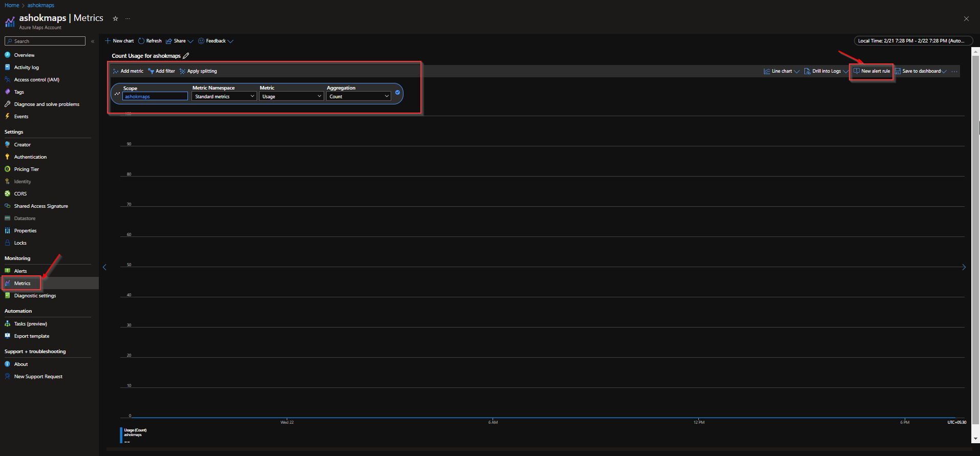Click the Diagnostic settings icon

(7, 295)
